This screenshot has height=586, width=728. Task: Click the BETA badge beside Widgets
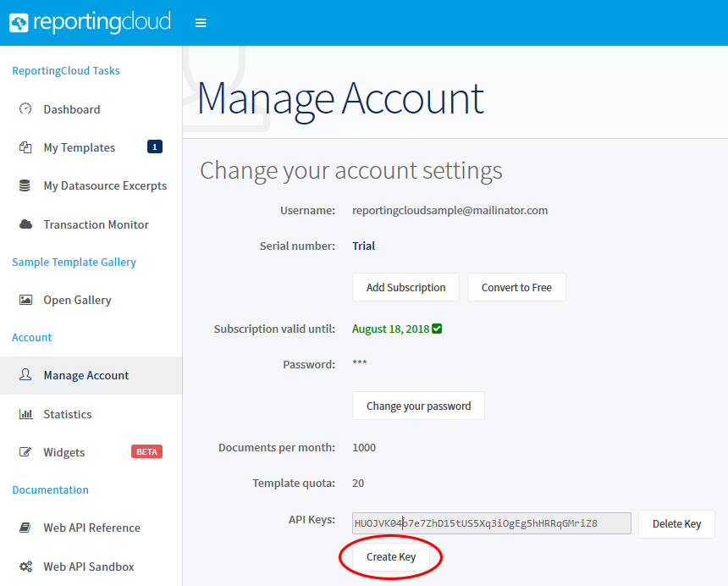(x=146, y=451)
